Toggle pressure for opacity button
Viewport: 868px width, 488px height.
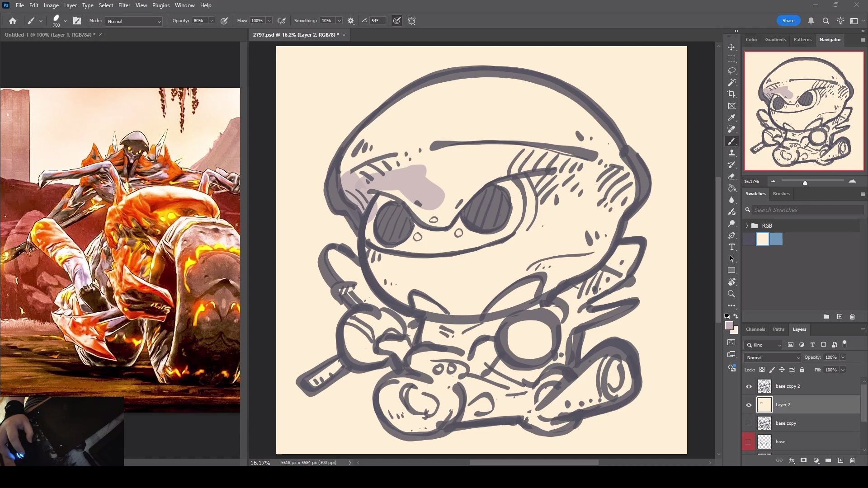click(x=224, y=21)
